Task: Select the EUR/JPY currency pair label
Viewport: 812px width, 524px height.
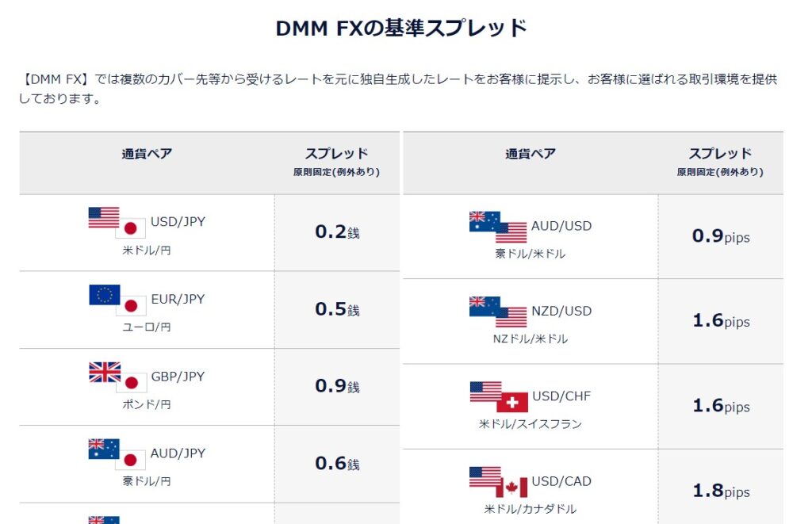Action: click(x=178, y=300)
